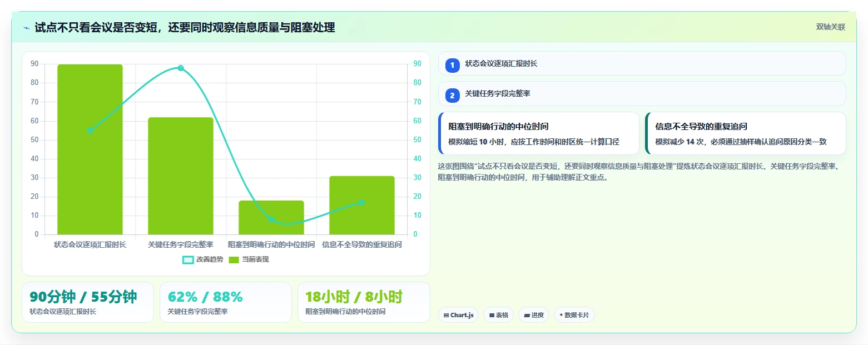Click the text 模拟减少 14 次

(681, 142)
